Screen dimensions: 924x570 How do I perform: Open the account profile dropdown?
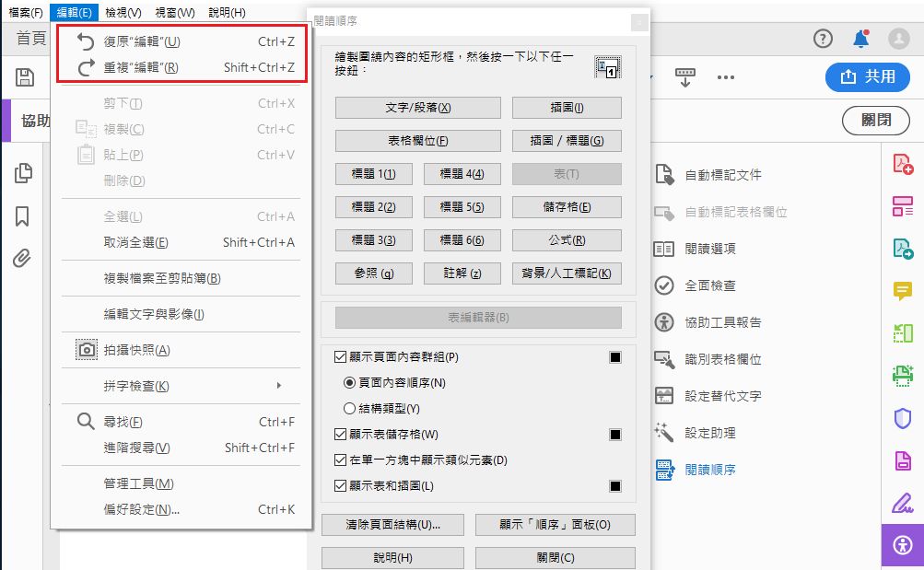click(897, 39)
